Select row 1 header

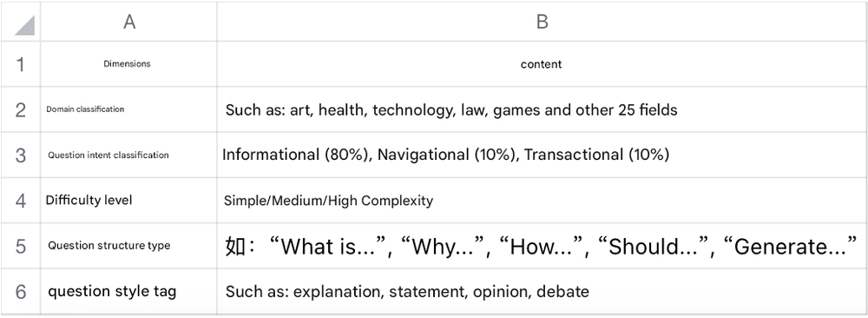[x=21, y=63]
